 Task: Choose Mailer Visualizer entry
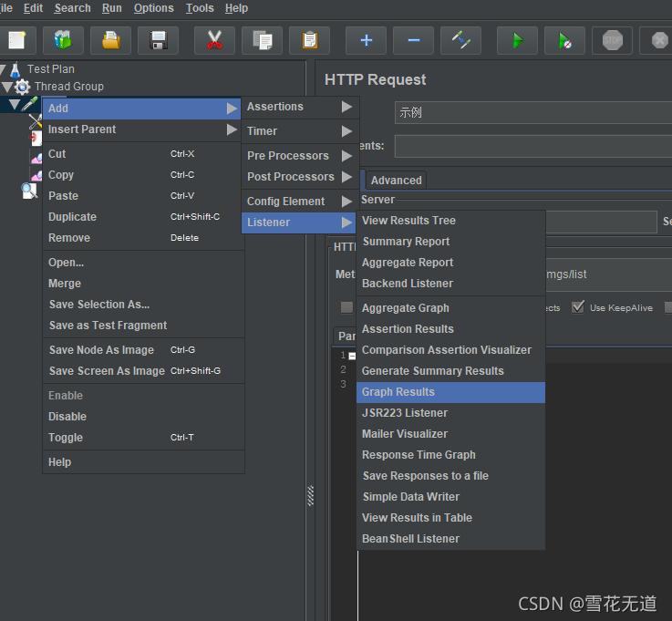point(450,434)
